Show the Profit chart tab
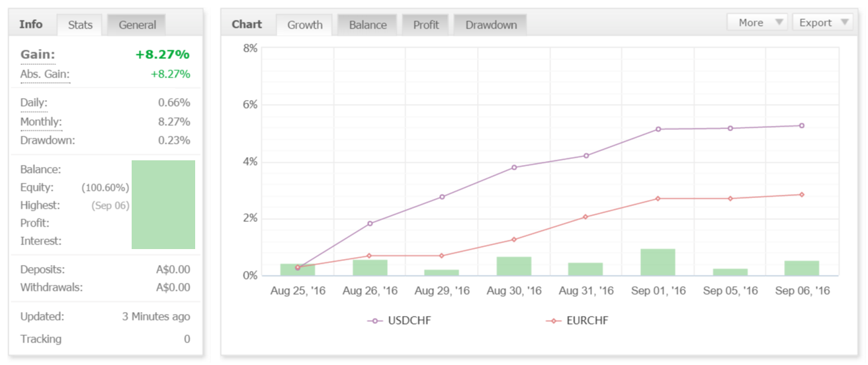Image resolution: width=868 pixels, height=365 pixels. 426,25
